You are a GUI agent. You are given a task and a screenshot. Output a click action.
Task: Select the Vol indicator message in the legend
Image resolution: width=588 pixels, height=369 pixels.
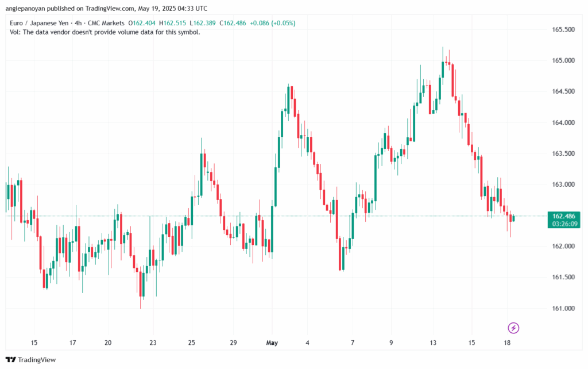tap(105, 32)
